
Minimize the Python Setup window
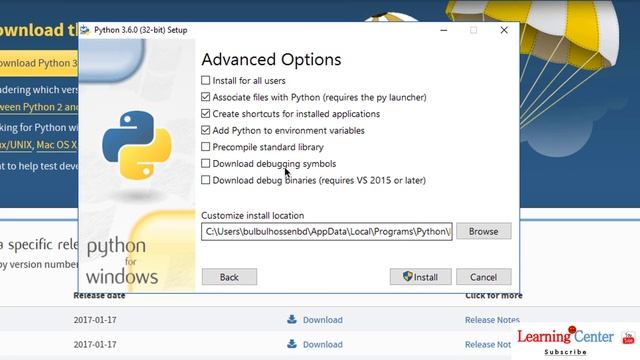pos(444,30)
